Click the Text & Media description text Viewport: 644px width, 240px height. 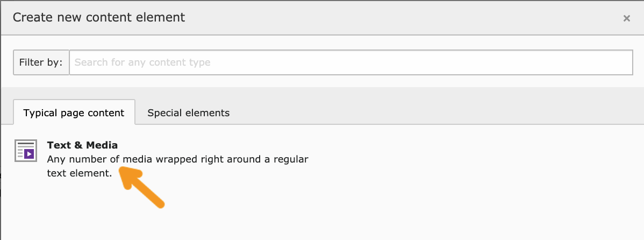point(177,160)
